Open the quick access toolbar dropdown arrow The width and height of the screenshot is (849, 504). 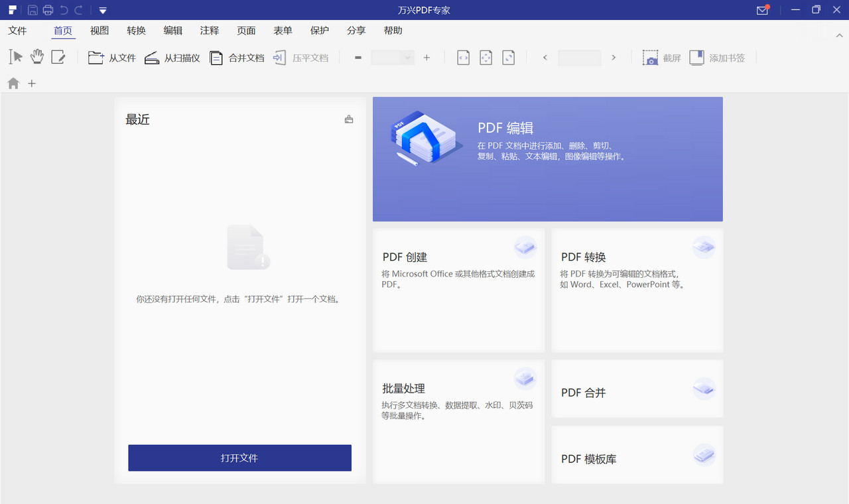(102, 11)
